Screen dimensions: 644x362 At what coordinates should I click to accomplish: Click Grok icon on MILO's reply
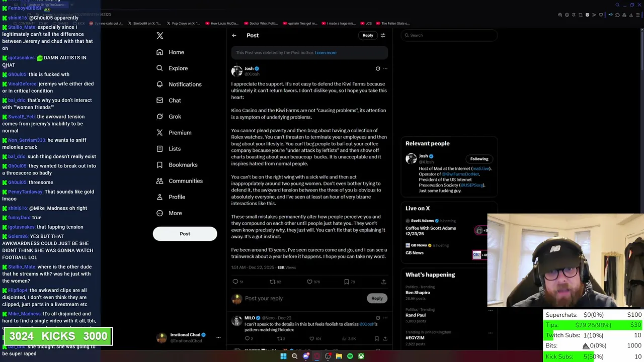click(378, 318)
